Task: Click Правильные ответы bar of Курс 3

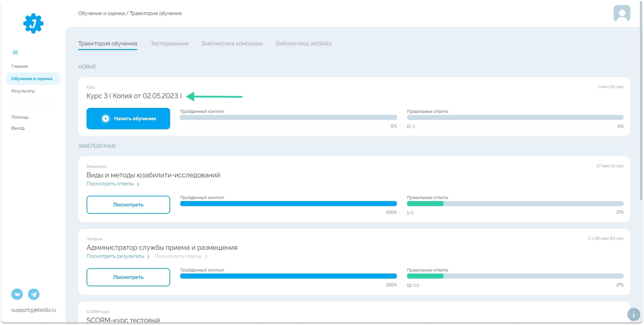Action: 515,117
